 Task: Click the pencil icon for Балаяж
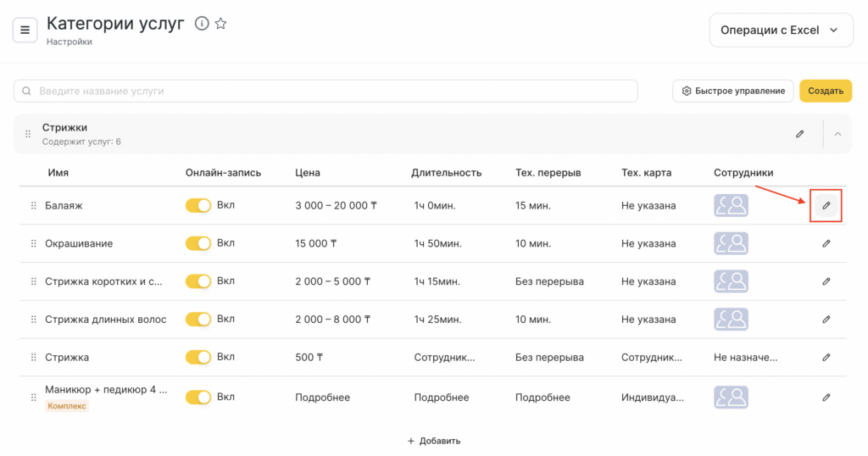[x=826, y=206]
